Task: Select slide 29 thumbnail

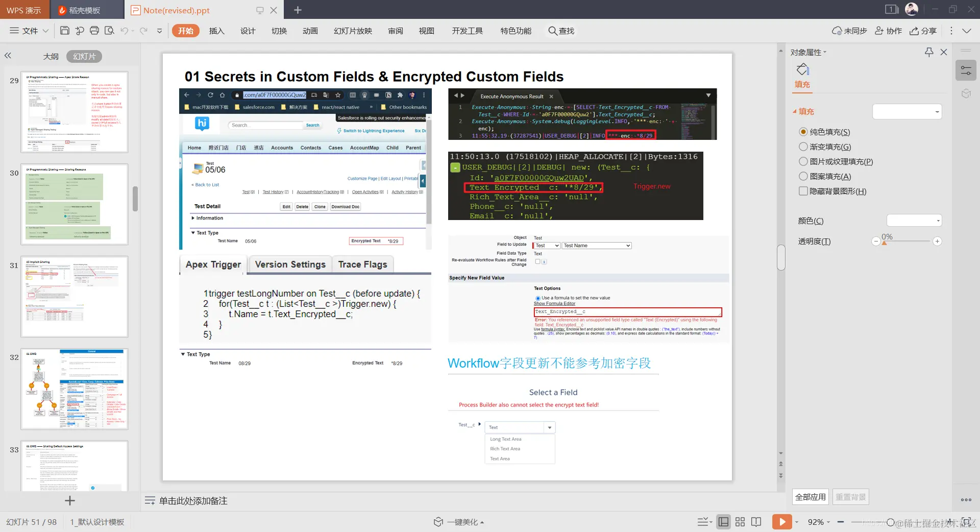Action: pos(75,112)
